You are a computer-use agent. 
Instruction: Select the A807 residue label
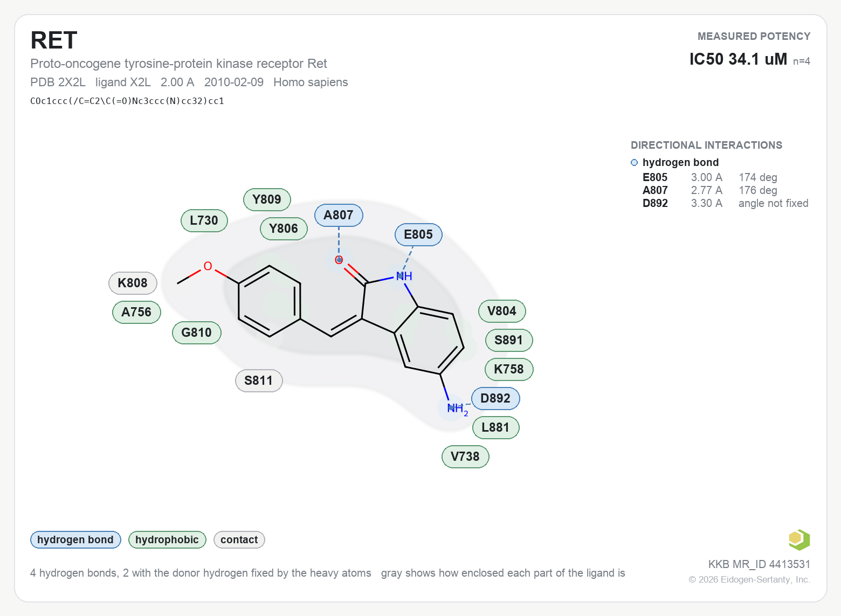[339, 215]
